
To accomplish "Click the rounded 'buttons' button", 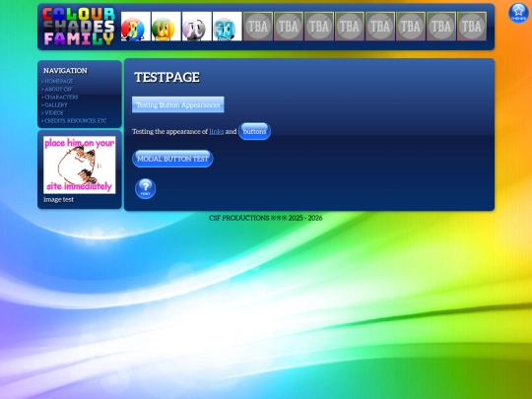I will (x=254, y=131).
